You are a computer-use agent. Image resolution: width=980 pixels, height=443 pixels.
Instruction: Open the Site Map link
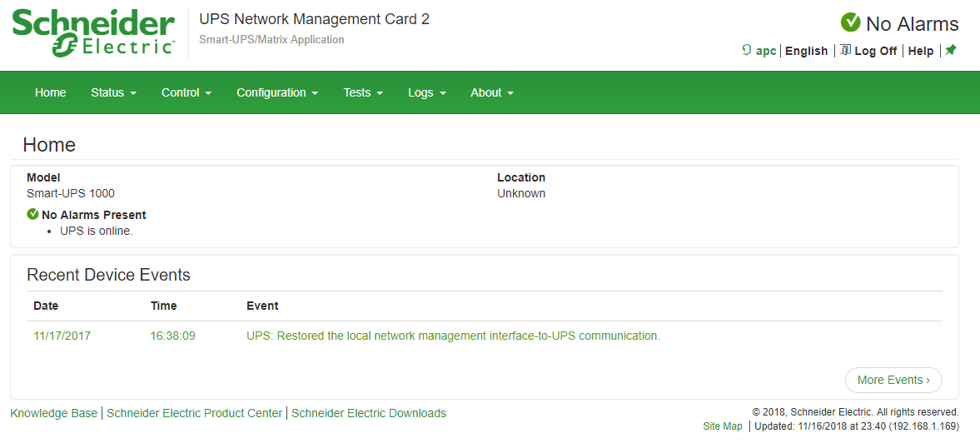[x=723, y=426]
